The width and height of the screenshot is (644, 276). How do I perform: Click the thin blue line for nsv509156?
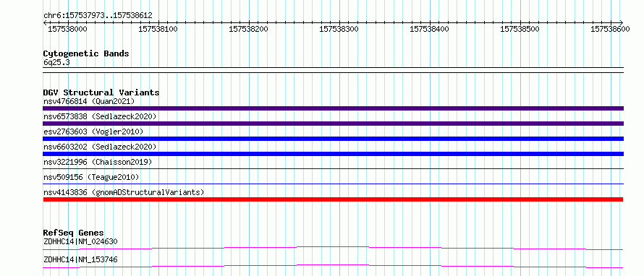click(x=333, y=184)
